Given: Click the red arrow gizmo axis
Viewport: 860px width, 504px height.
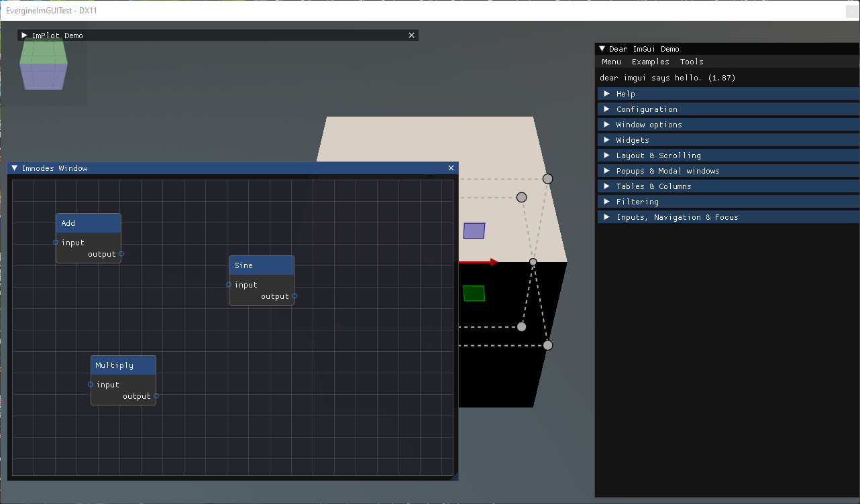Looking at the screenshot, I should tap(478, 262).
